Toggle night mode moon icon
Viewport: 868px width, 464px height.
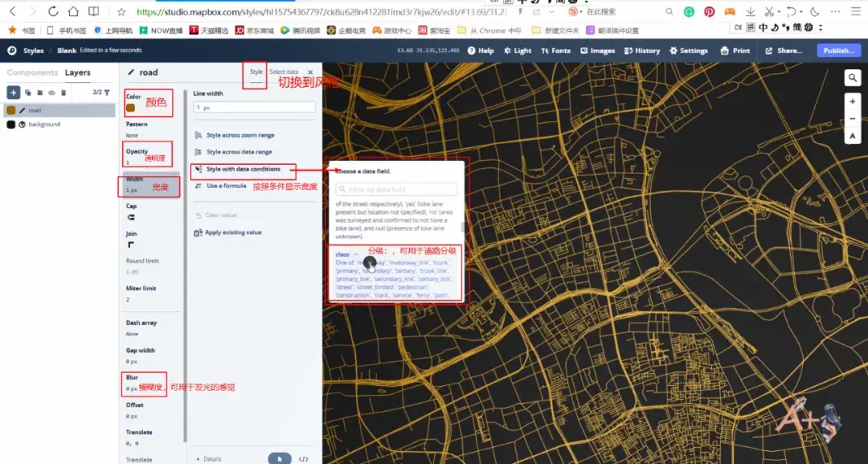pos(815,11)
